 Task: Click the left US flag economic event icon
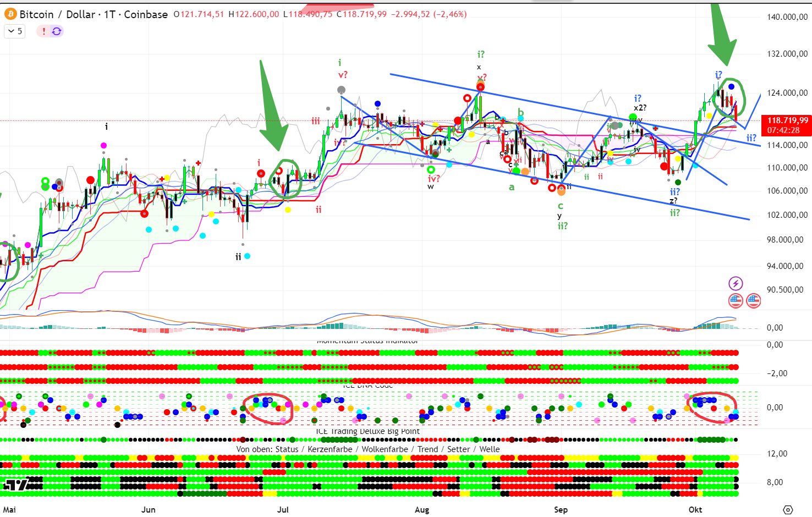[x=736, y=300]
